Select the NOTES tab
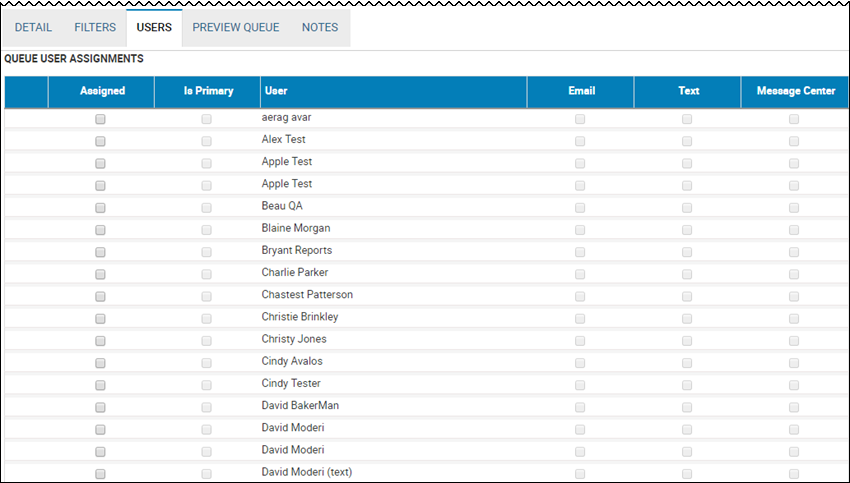This screenshot has width=850, height=483. pos(320,27)
